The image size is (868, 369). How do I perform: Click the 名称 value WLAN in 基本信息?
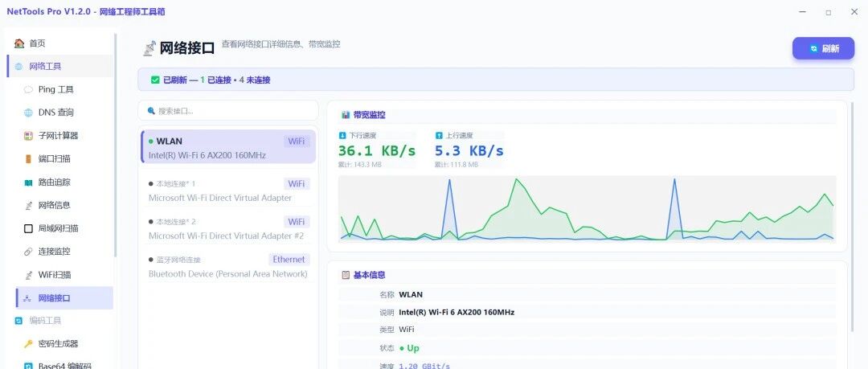pos(411,295)
